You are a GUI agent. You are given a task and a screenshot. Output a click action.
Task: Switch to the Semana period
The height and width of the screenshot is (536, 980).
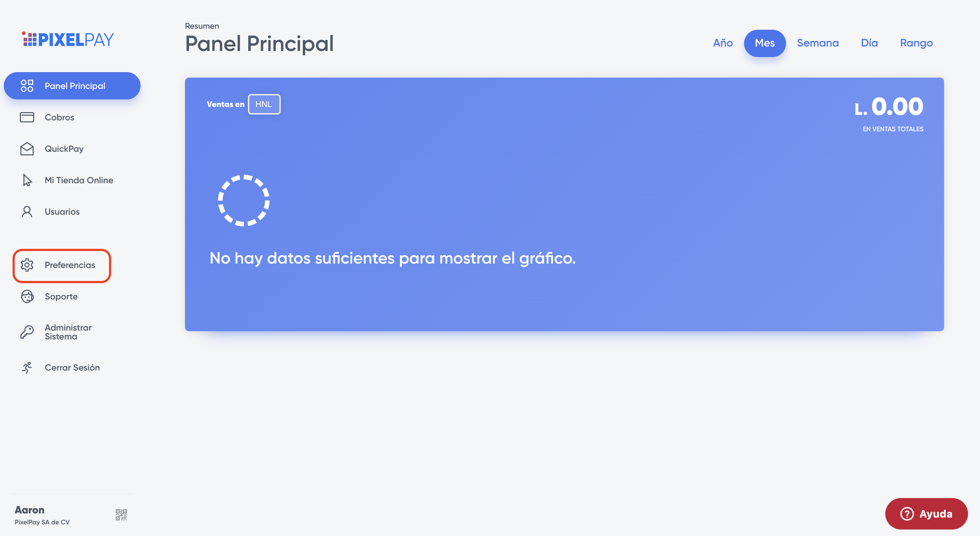click(x=818, y=43)
